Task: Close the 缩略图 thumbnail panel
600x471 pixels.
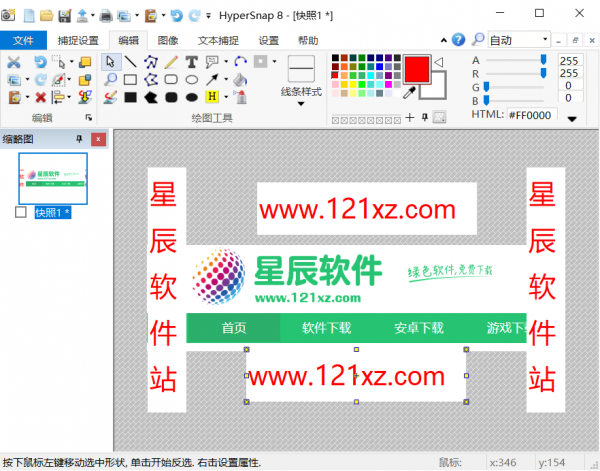Action: [x=97, y=139]
